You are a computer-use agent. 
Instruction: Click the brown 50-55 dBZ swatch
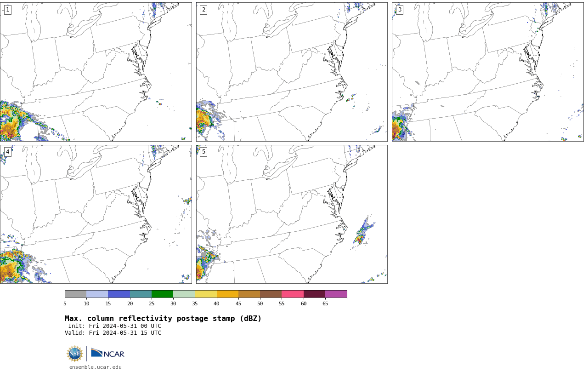click(x=271, y=294)
